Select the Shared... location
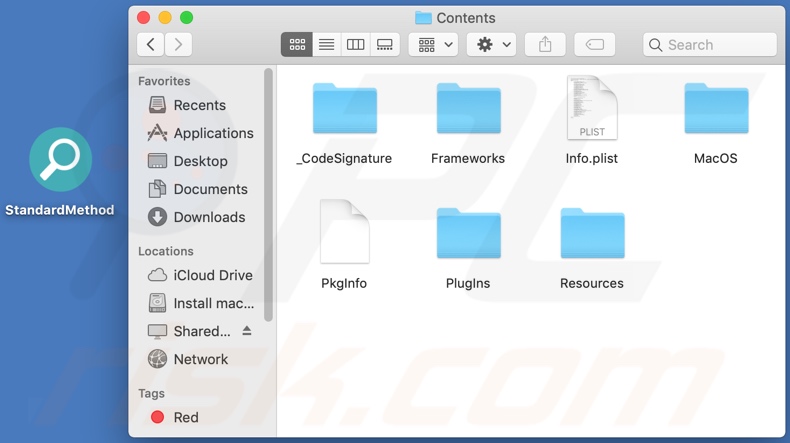 pyautogui.click(x=189, y=331)
